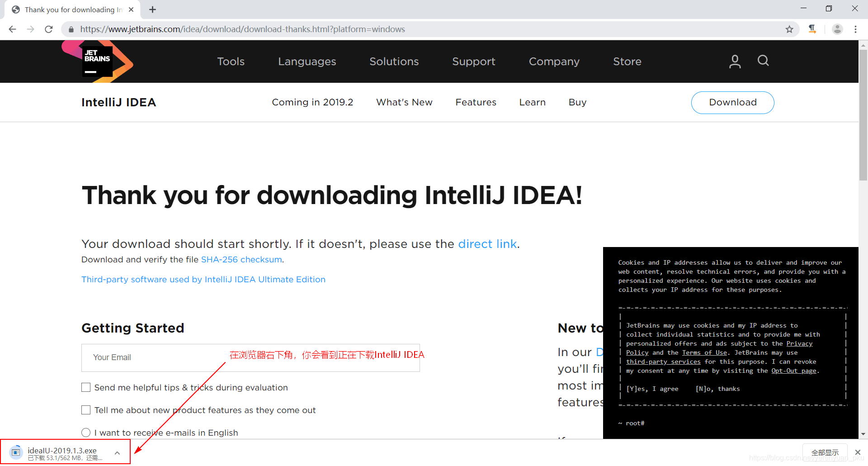Click [N]o, thanks in cookie console

pos(717,389)
